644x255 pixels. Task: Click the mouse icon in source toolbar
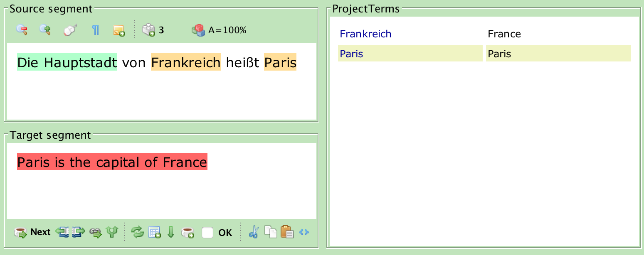(x=70, y=30)
